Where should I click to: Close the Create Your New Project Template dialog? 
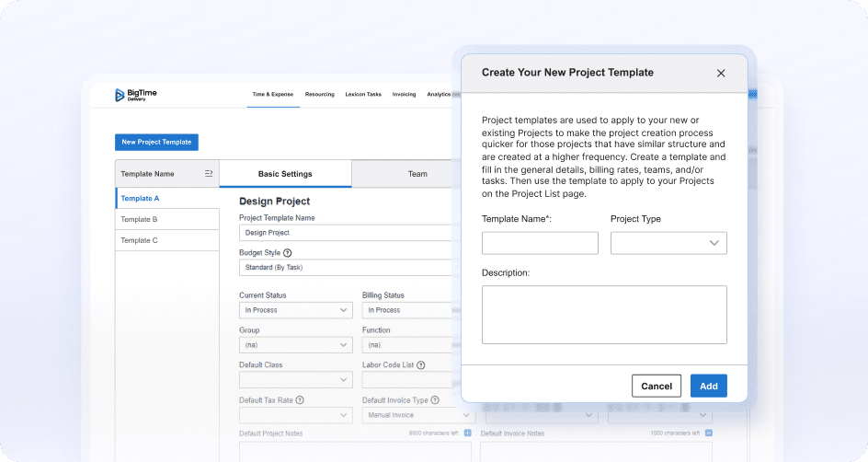tap(721, 73)
